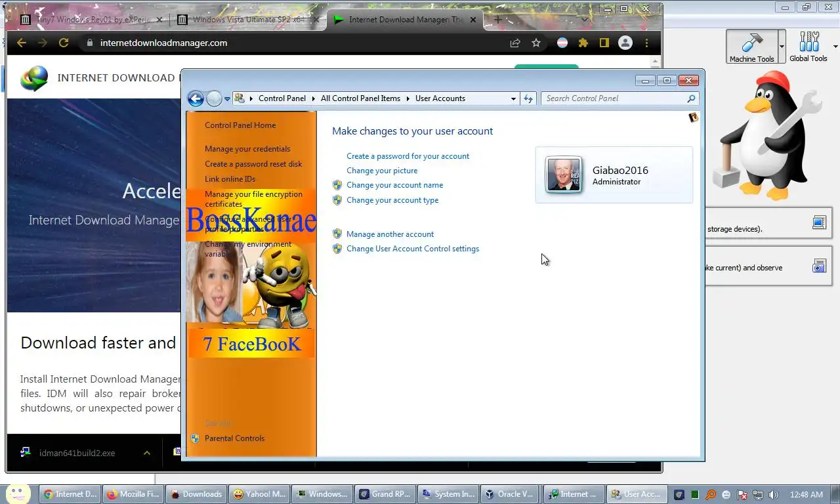Open the Chrome profile avatar
Viewport: 840px width, 504px height.
pyautogui.click(x=625, y=43)
